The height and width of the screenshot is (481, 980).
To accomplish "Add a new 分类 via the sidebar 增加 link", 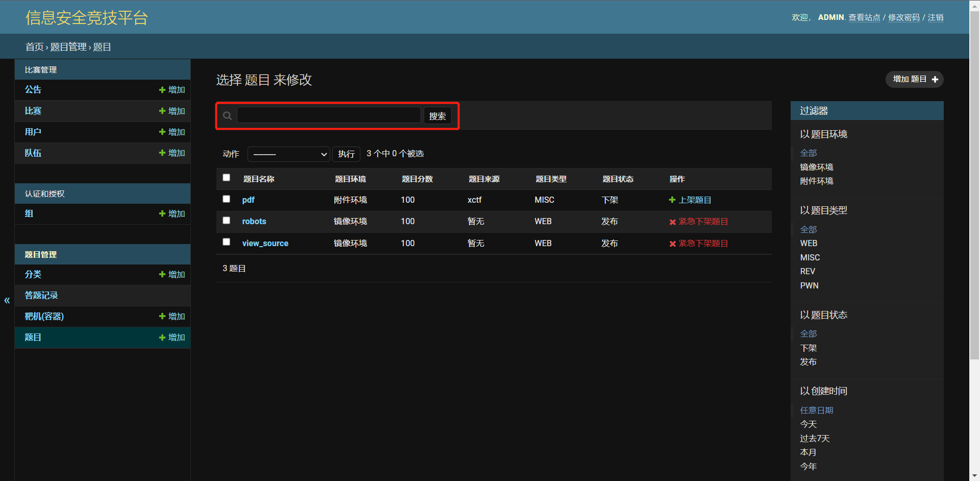I will point(172,274).
